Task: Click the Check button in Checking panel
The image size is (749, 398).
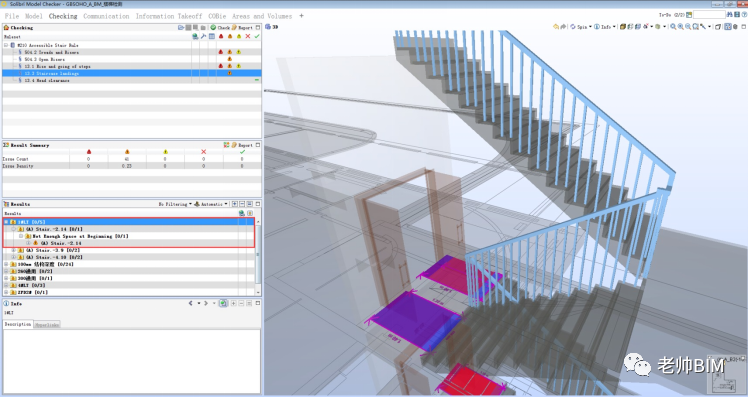Action: [x=220, y=27]
